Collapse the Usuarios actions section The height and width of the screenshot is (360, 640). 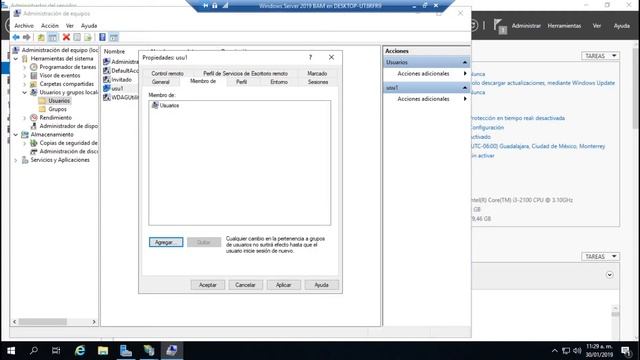point(464,62)
